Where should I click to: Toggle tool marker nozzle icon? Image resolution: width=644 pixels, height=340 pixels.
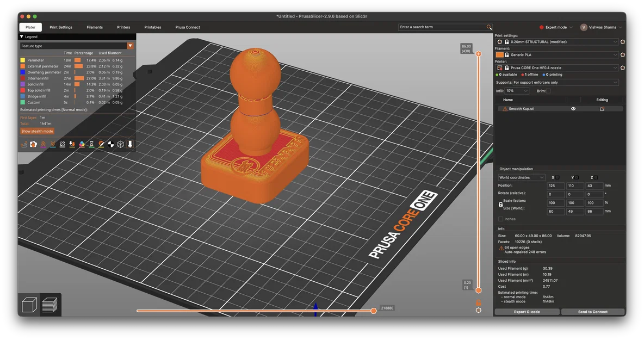(x=130, y=144)
